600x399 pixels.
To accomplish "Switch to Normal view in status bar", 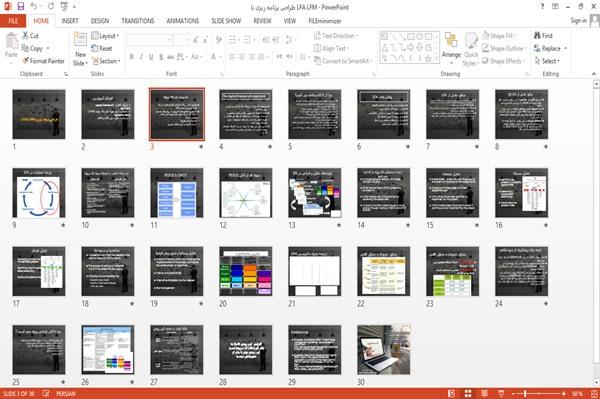I will coord(451,393).
